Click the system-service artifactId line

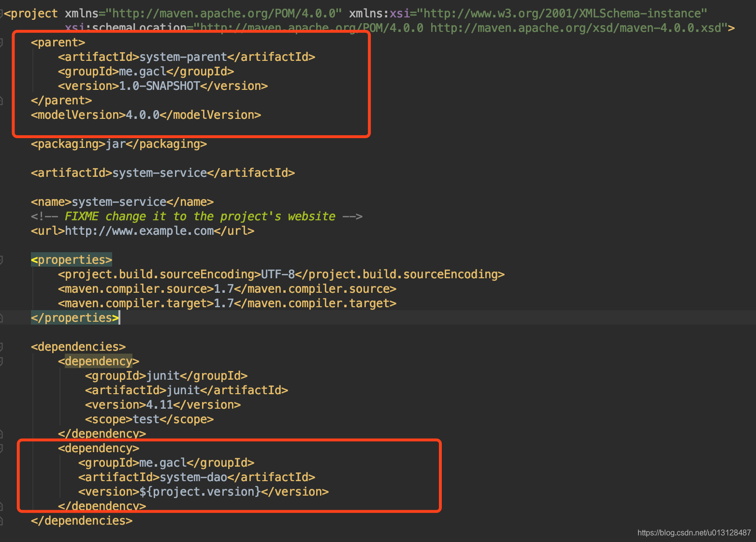coord(163,173)
